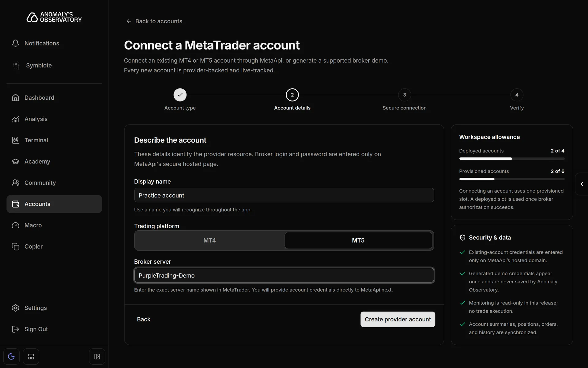Open the Settings gear icon
This screenshot has height=368, width=588.
[x=16, y=308]
